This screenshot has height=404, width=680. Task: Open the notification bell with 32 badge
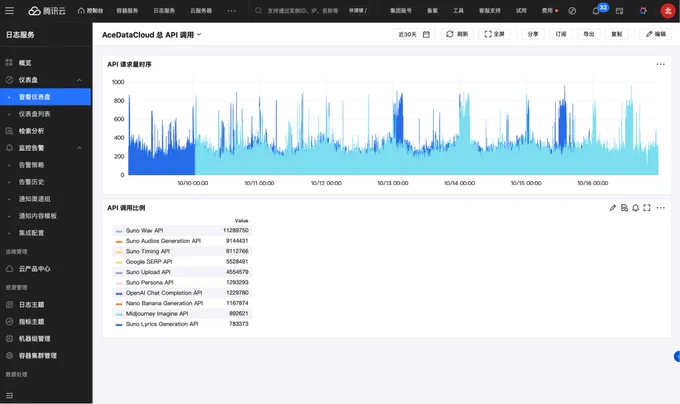click(597, 10)
